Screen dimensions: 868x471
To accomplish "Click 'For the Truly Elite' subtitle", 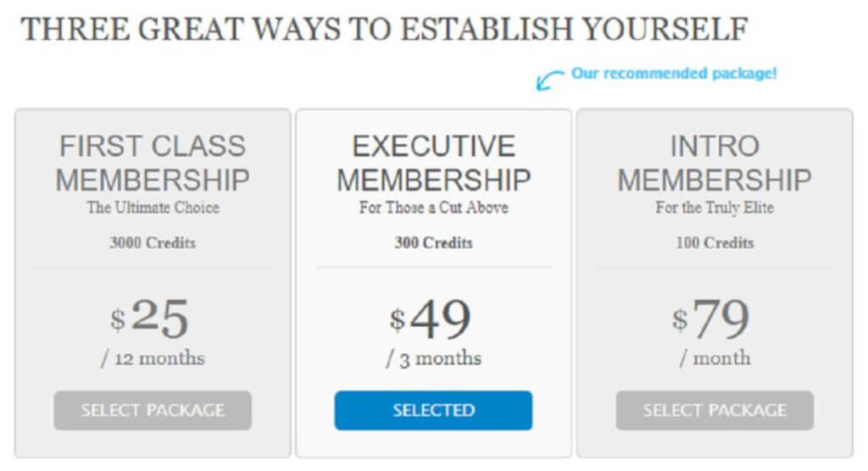I will coord(715,208).
